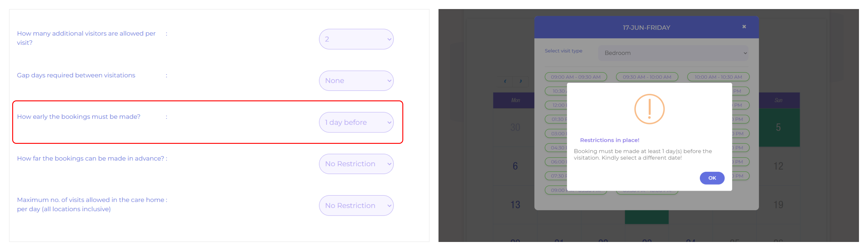868x251 pixels.
Task: Select calendar date 5 highlighted in green
Action: (778, 127)
